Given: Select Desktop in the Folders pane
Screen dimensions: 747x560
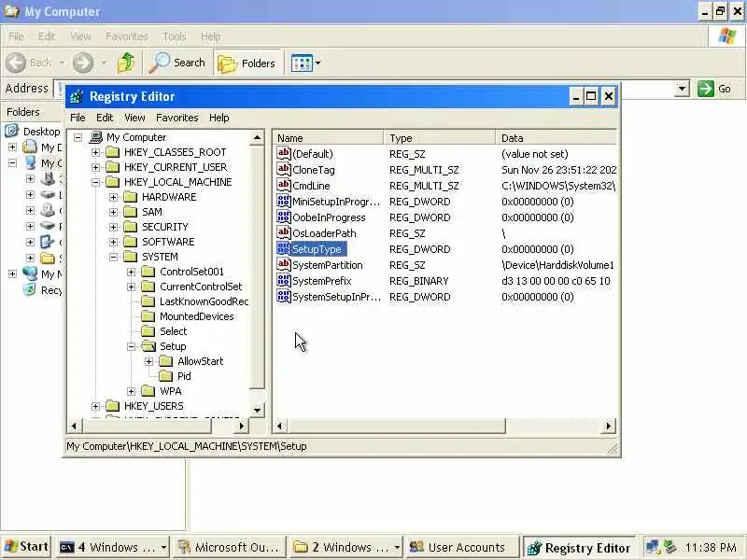Looking at the screenshot, I should coord(41,132).
